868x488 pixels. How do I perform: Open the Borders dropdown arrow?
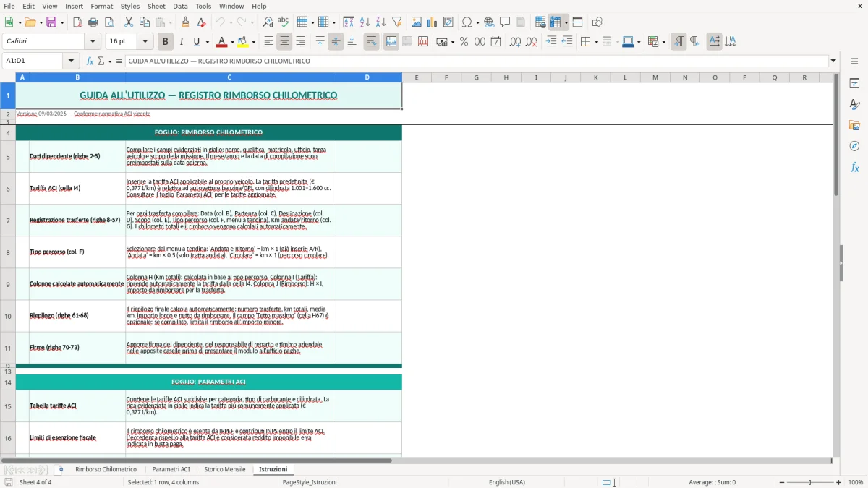(x=595, y=42)
